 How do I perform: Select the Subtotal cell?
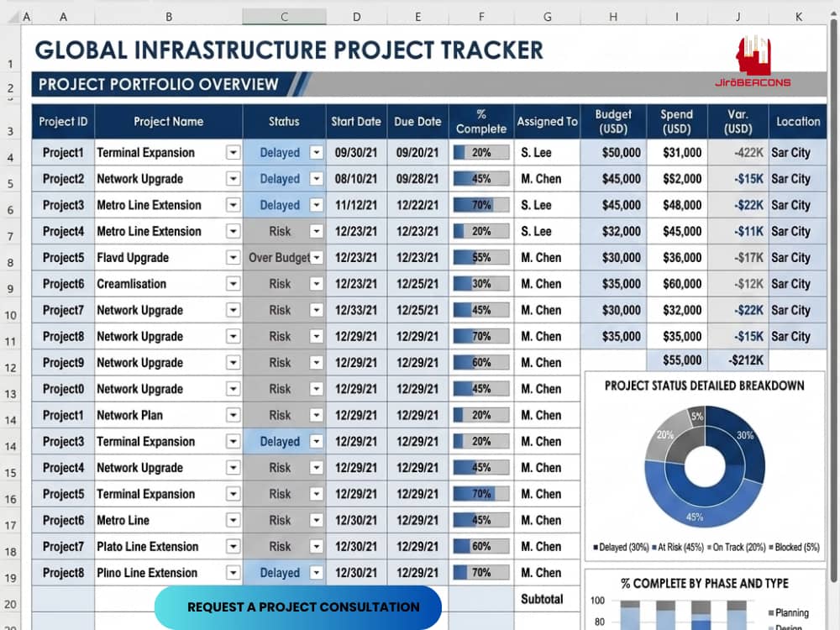click(547, 599)
